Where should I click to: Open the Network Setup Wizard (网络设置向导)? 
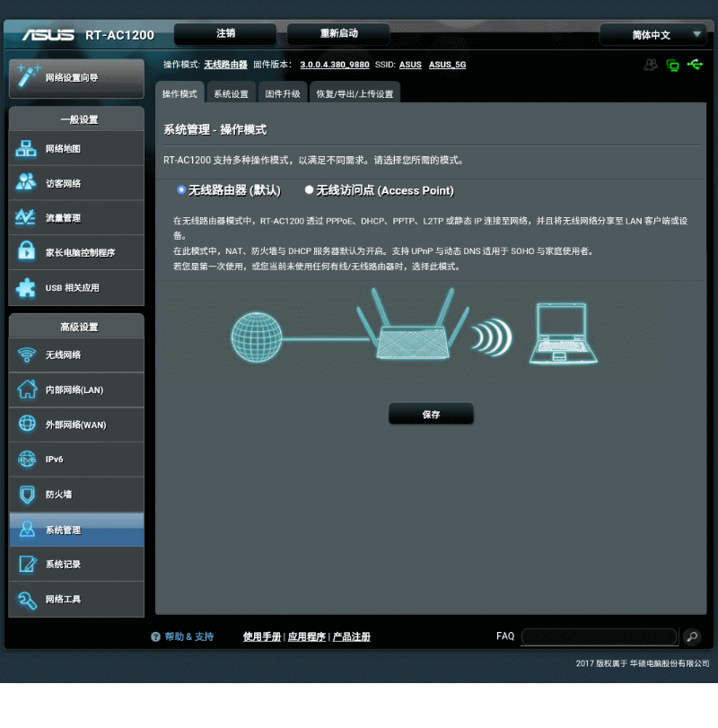pos(76,78)
